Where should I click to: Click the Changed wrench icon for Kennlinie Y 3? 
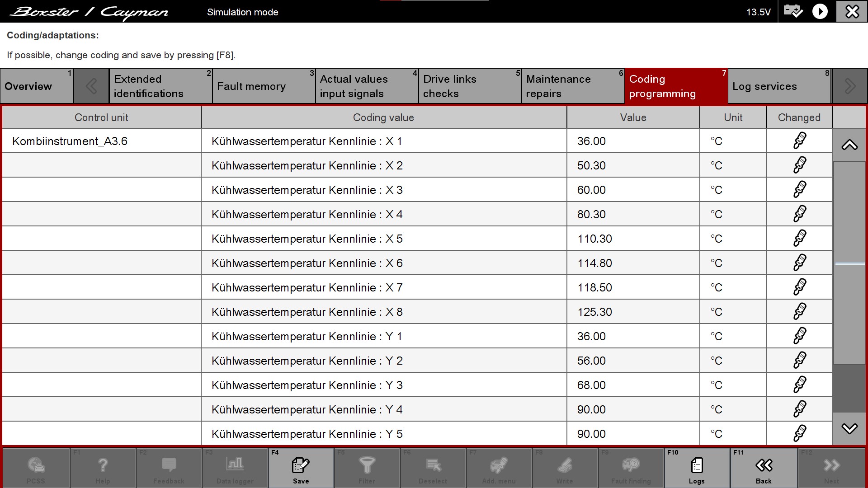799,385
